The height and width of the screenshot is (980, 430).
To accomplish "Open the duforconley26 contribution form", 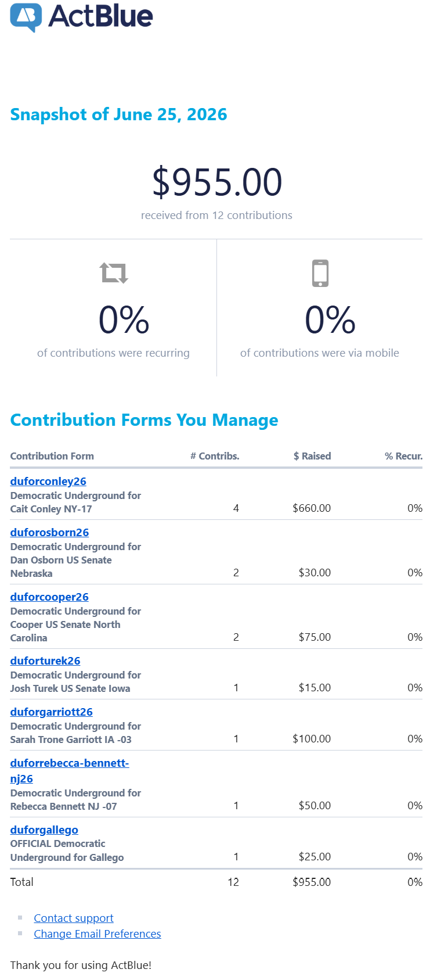I will (x=48, y=481).
